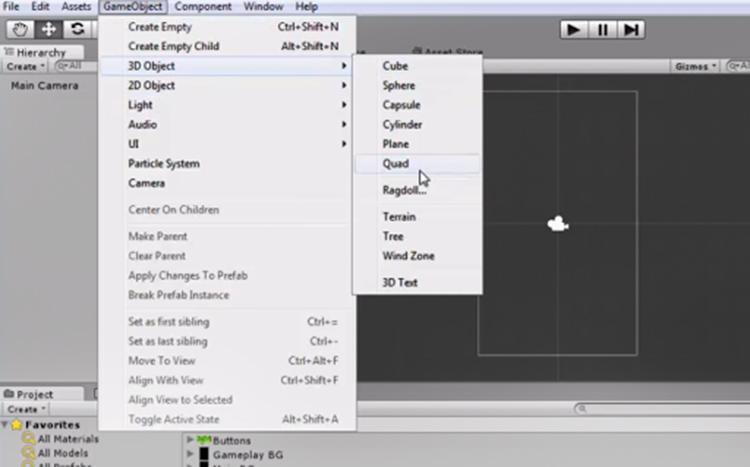Choose Create Empty from the GameObject menu
Image resolution: width=750 pixels, height=467 pixels.
point(160,27)
